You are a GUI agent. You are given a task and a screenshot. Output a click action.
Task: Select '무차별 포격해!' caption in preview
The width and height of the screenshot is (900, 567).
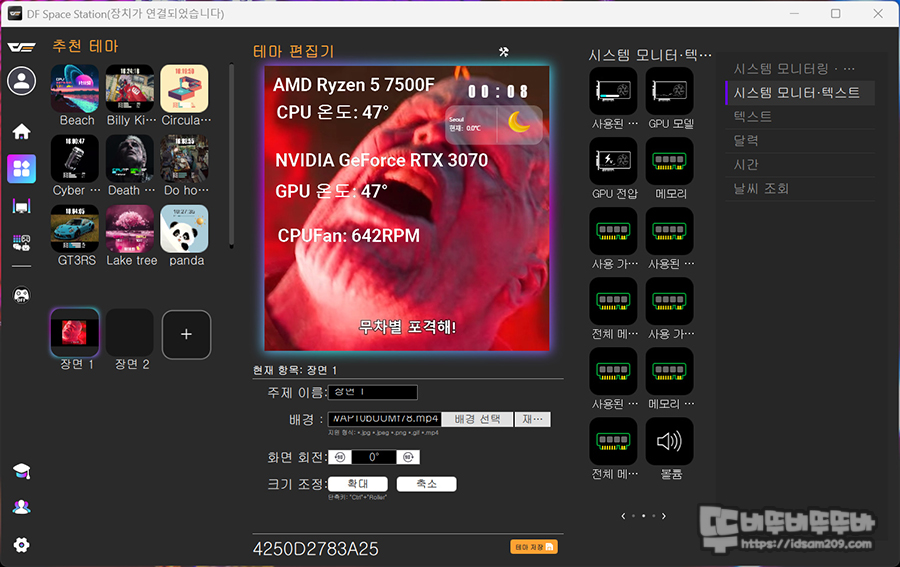click(x=407, y=327)
